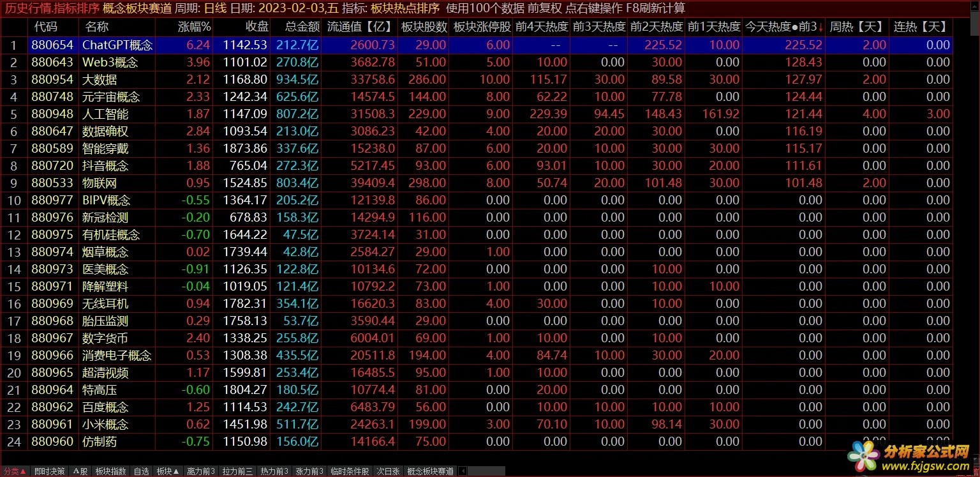
Task: Click the 板块热点排序 indicator name
Action: [405, 8]
